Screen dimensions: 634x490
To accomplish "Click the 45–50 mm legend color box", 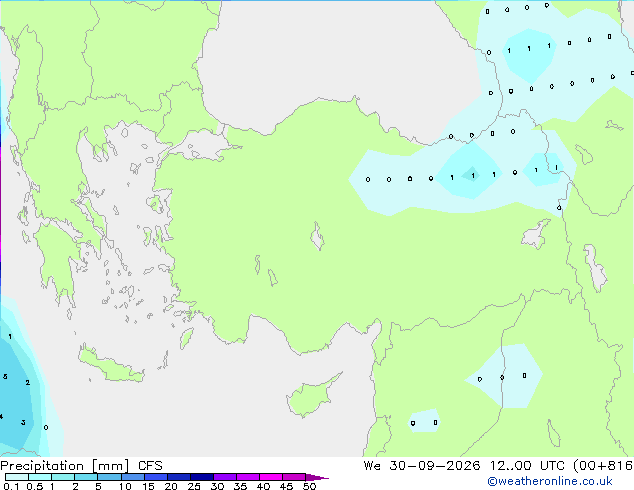I will coord(294,477).
